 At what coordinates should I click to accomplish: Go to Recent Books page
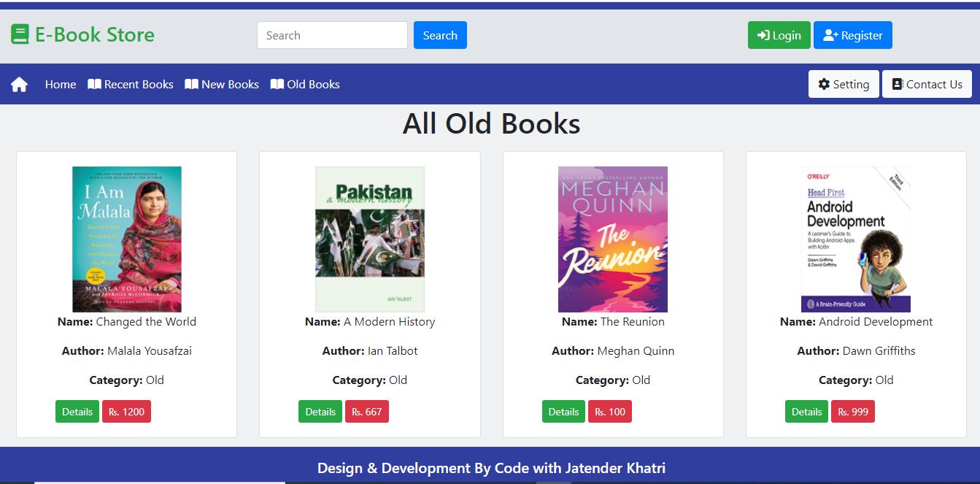pyautogui.click(x=131, y=84)
